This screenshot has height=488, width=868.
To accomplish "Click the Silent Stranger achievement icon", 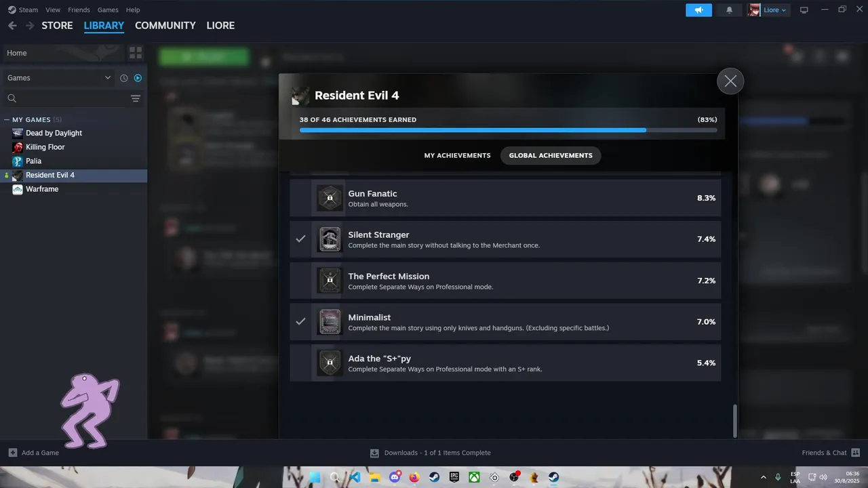I will point(330,239).
